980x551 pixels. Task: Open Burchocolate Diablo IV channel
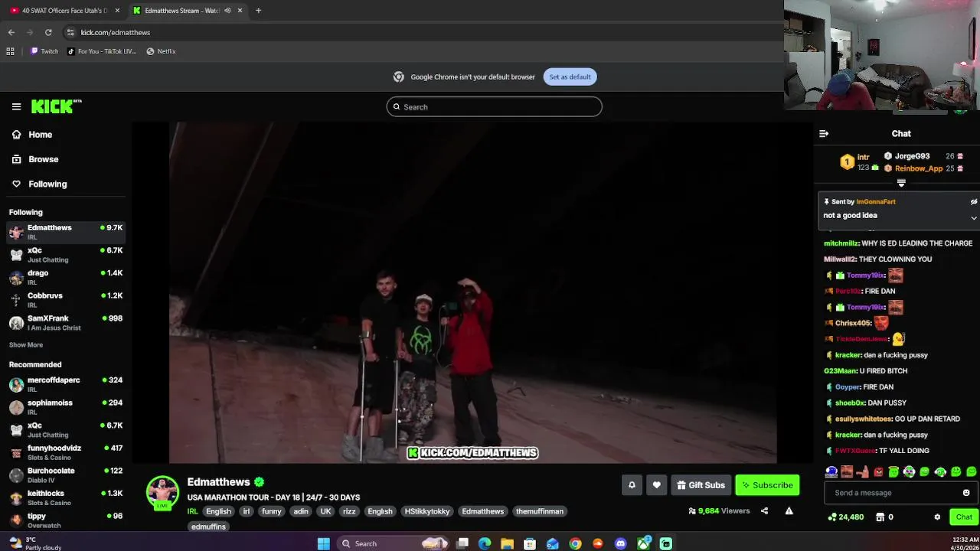click(x=66, y=475)
